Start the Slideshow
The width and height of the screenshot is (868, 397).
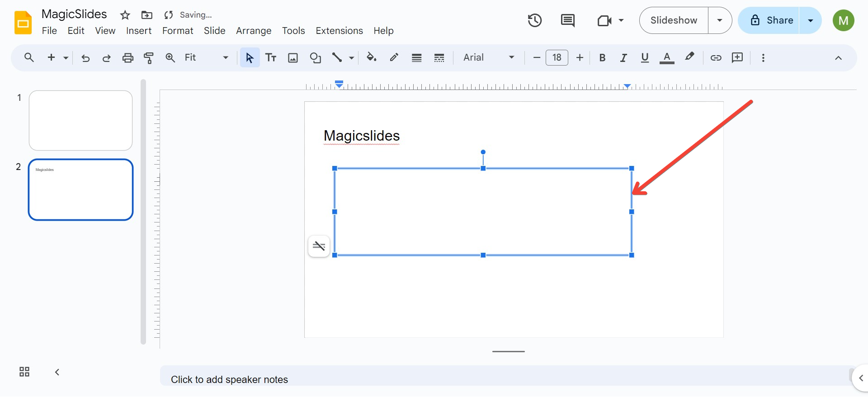(x=674, y=20)
